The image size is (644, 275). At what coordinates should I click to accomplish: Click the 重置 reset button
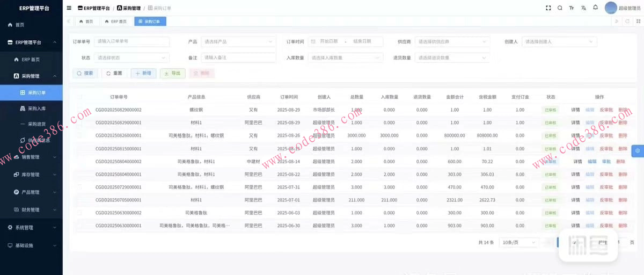[114, 73]
